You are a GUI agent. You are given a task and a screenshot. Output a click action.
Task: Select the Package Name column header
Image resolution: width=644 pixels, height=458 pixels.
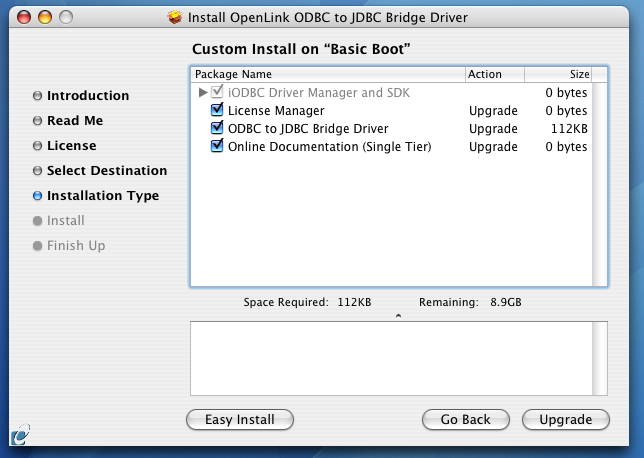(x=328, y=74)
